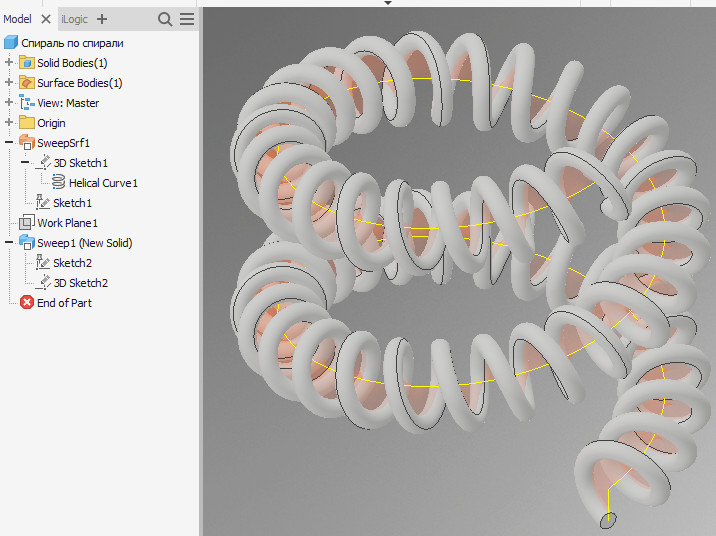Click the Sweep1 solid sweep icon

(27, 242)
